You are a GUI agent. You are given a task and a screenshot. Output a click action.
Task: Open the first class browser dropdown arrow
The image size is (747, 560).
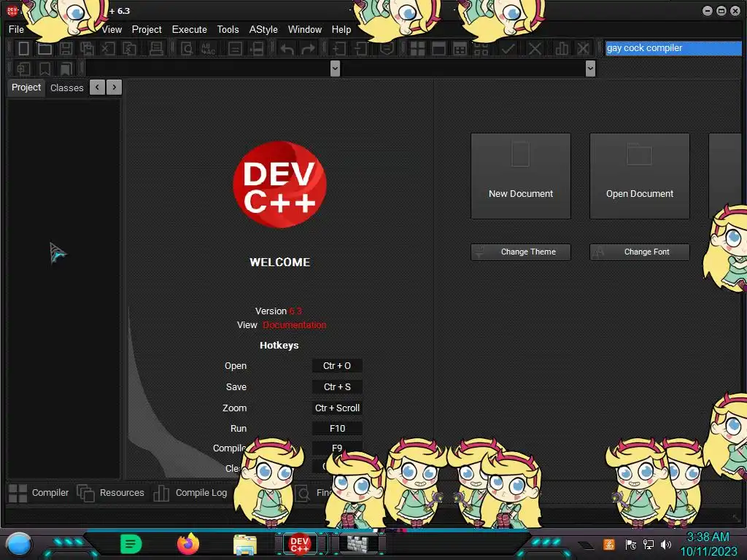click(335, 69)
